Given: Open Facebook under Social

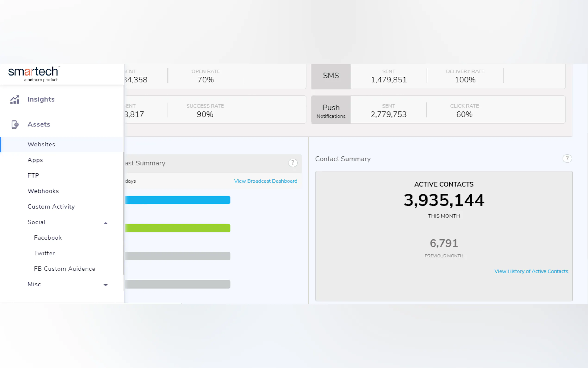Looking at the screenshot, I should coord(48,238).
